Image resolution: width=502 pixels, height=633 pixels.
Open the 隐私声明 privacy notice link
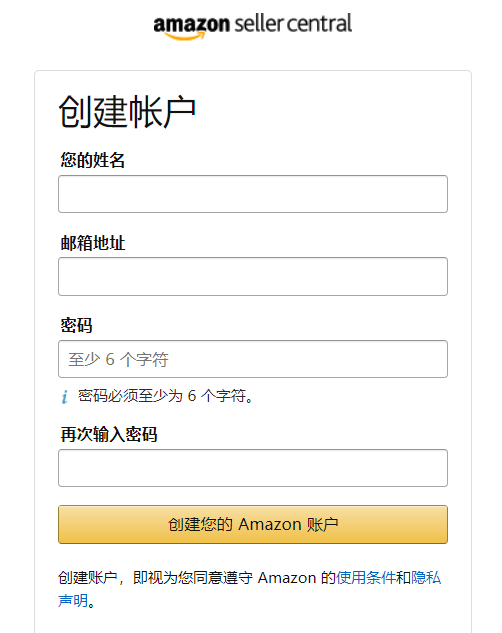(426, 578)
